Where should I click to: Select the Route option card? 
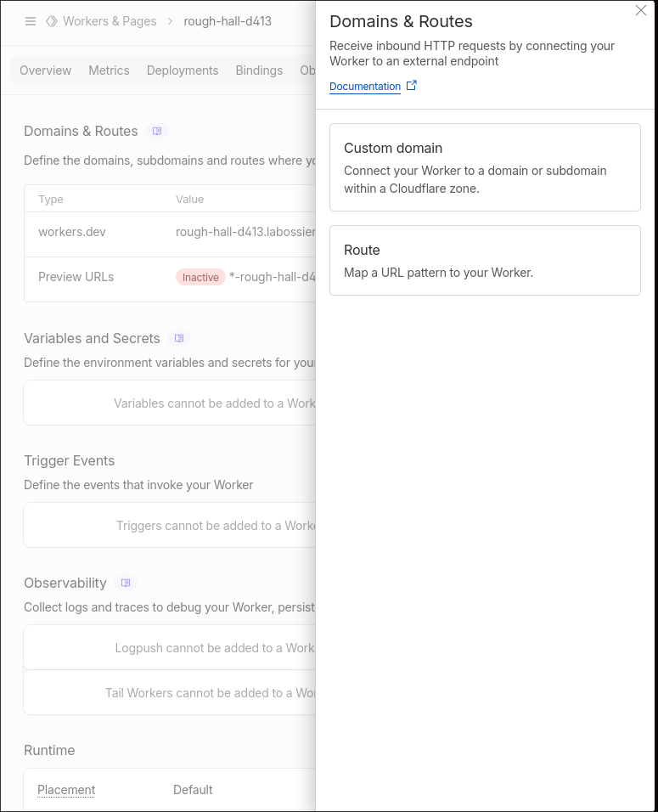485,260
